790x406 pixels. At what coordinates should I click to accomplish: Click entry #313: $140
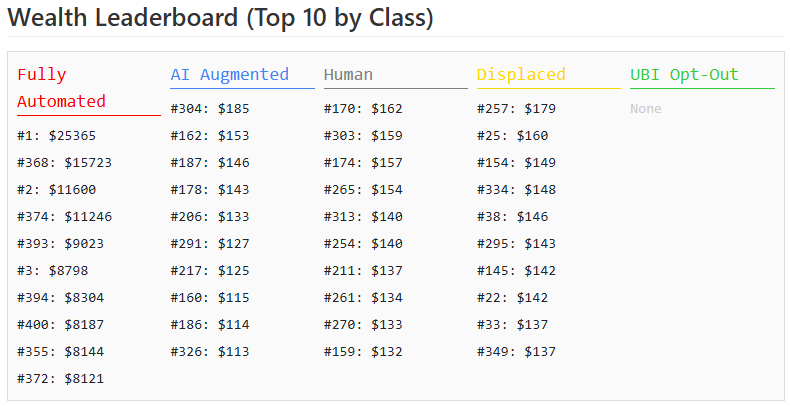pos(363,217)
